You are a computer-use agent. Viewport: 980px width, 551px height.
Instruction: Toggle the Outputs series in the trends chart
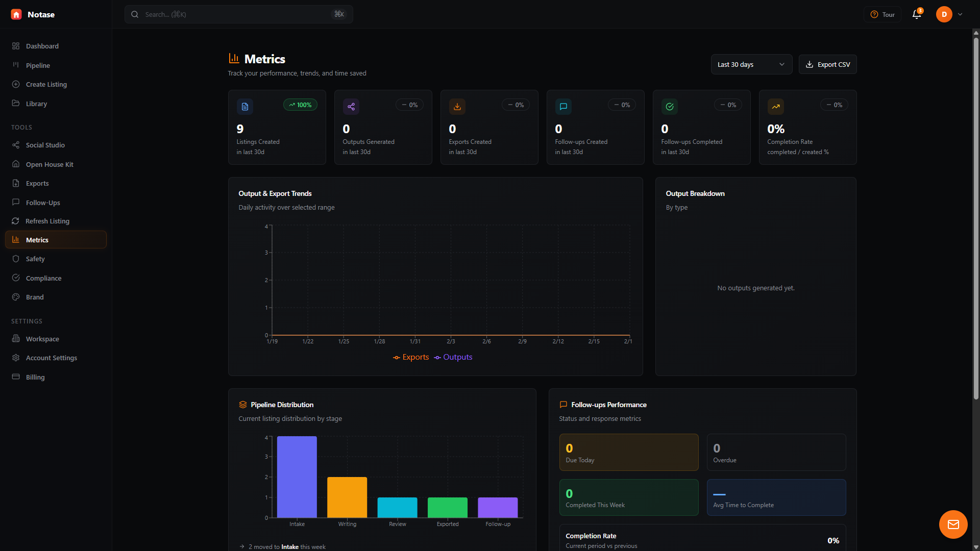453,357
